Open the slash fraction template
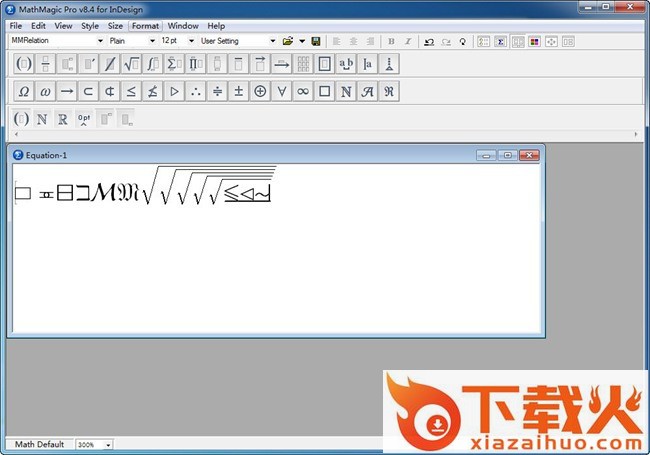Screen dimensions: 650x455 (110, 64)
